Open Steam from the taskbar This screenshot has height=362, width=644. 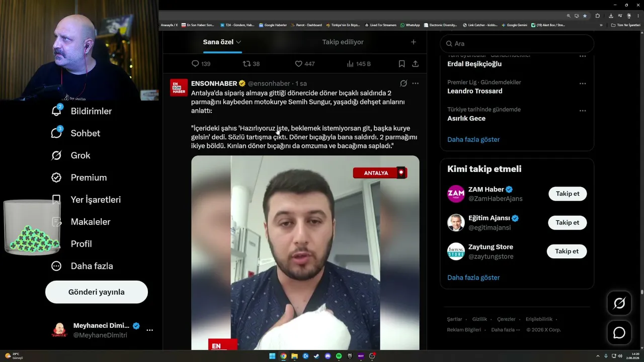point(316,356)
